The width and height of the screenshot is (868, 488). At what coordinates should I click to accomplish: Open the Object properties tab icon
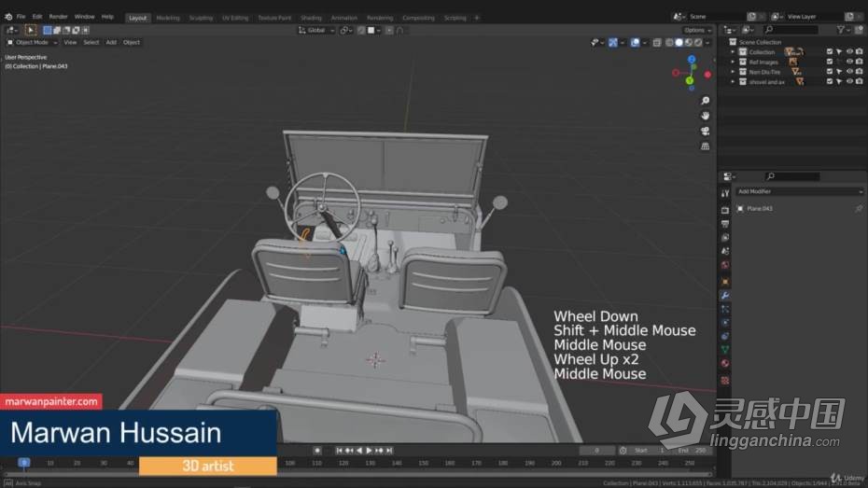pyautogui.click(x=725, y=282)
